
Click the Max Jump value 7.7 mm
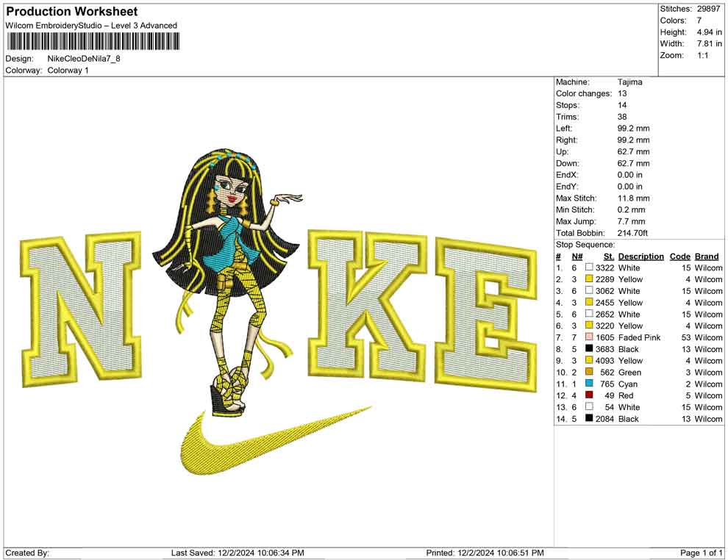coord(632,221)
